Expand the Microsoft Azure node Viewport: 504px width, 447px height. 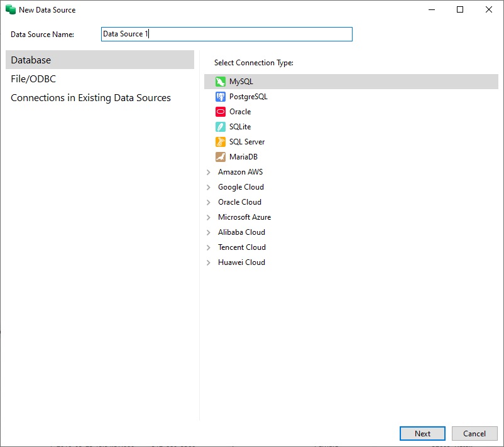click(x=209, y=217)
